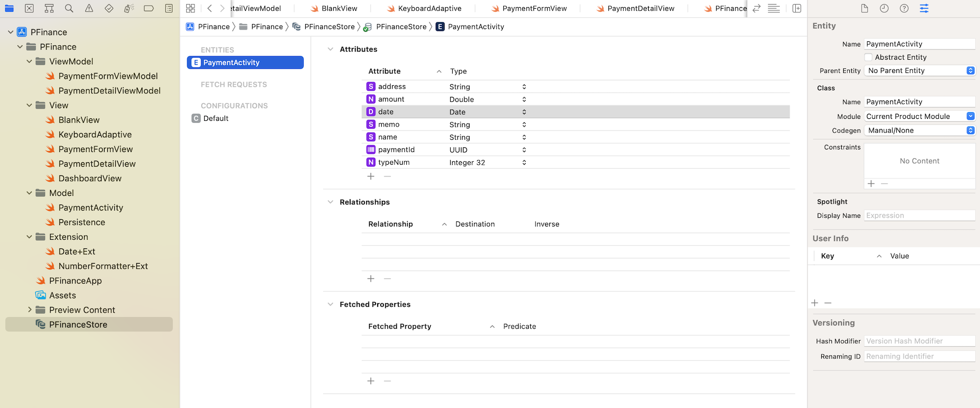The width and height of the screenshot is (980, 408).
Task: Click the entity Name field
Action: 920,44
